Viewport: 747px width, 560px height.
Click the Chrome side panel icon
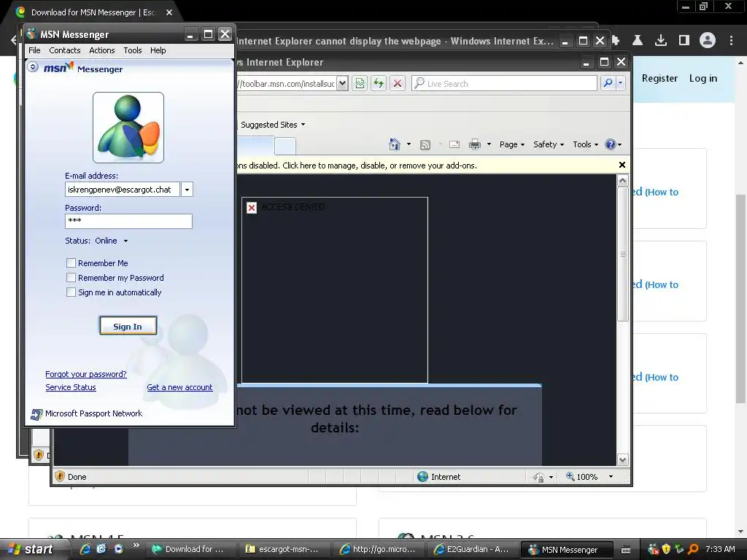point(684,41)
